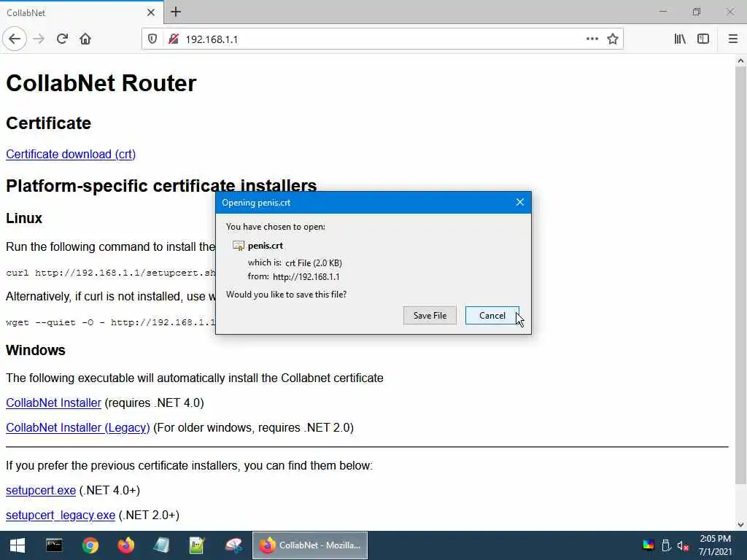Open the paint palette taskbar app

[x=233, y=545]
